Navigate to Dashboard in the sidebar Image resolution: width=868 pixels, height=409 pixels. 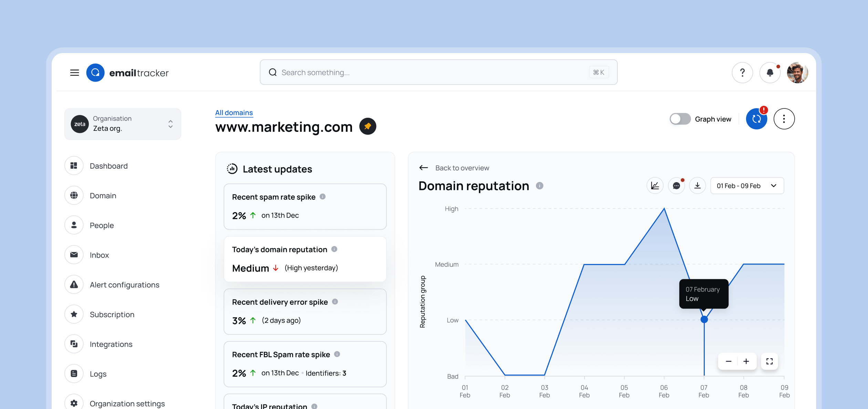tap(108, 166)
